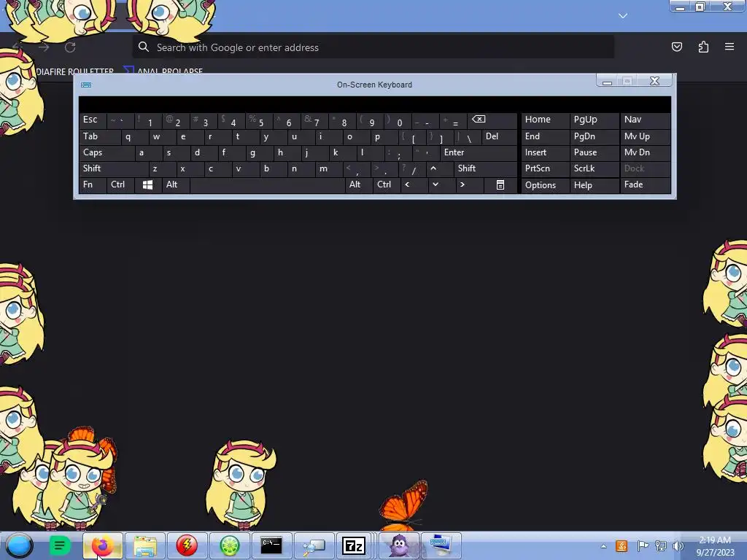747x560 pixels.
Task: Click the 5 key
Action: coord(260,120)
